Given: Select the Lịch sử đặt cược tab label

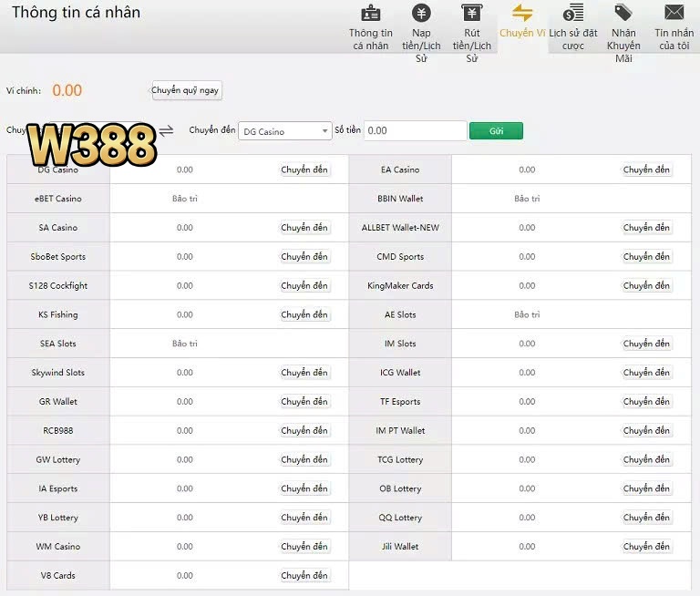Looking at the screenshot, I should coord(573,39).
